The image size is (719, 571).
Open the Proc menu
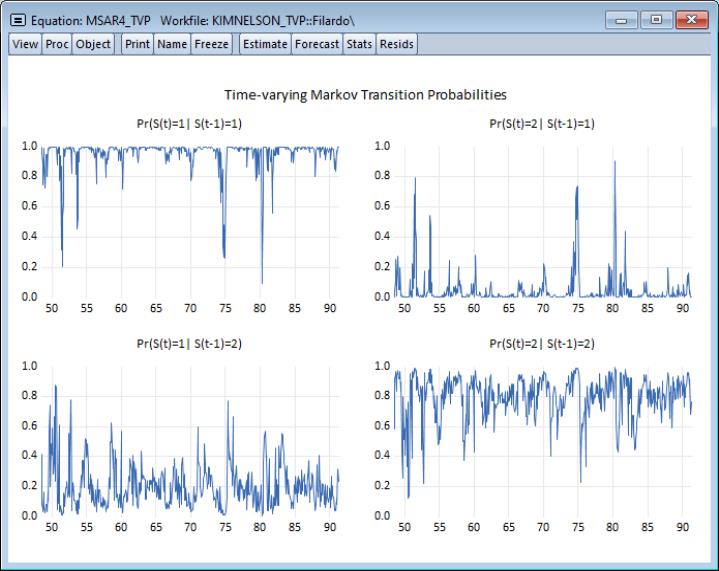(x=57, y=44)
